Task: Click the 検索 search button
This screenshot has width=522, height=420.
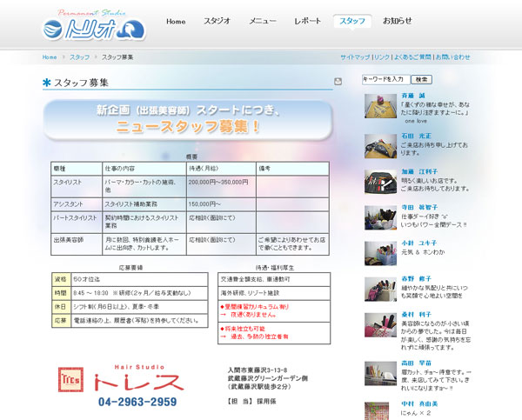Action: click(x=422, y=79)
